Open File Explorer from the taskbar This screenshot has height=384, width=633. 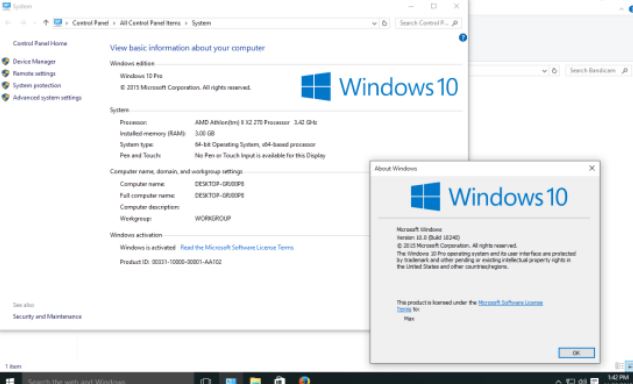[255, 380]
